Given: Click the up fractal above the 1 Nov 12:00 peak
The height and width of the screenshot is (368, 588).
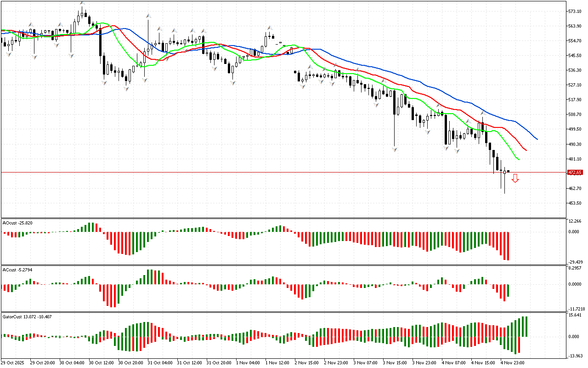Looking at the screenshot, I should click(270, 28).
